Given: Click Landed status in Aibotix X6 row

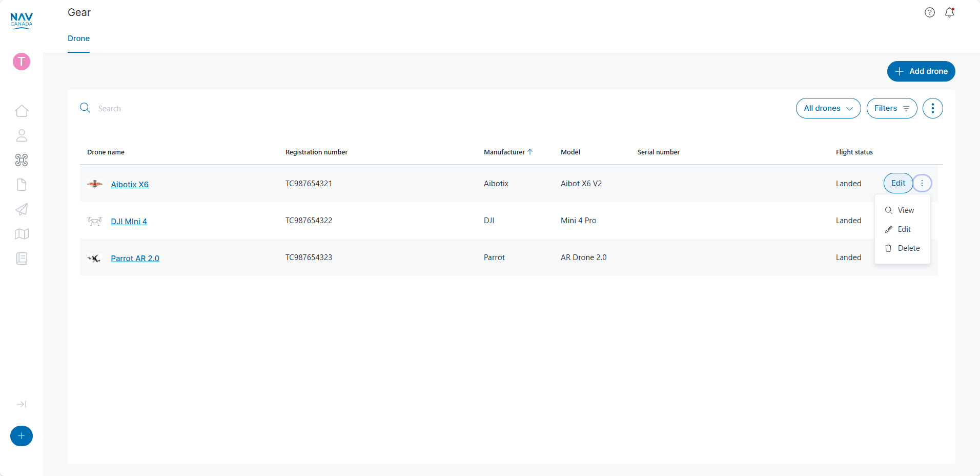Looking at the screenshot, I should pyautogui.click(x=849, y=184).
